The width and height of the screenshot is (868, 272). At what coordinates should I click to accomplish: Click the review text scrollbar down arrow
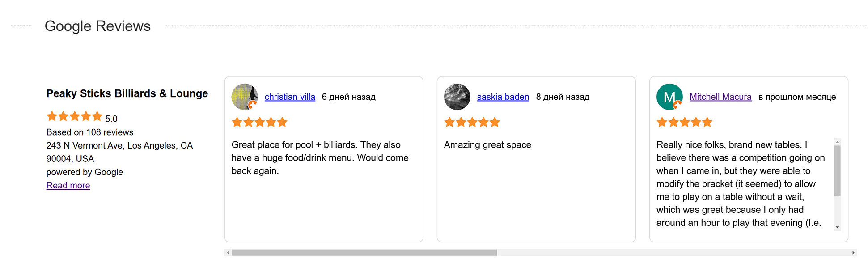click(837, 227)
